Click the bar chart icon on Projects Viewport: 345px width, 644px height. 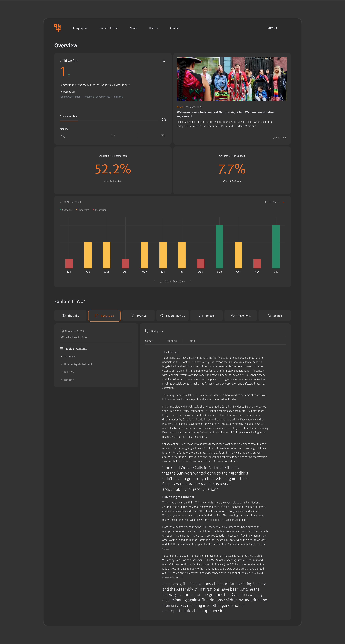point(201,316)
